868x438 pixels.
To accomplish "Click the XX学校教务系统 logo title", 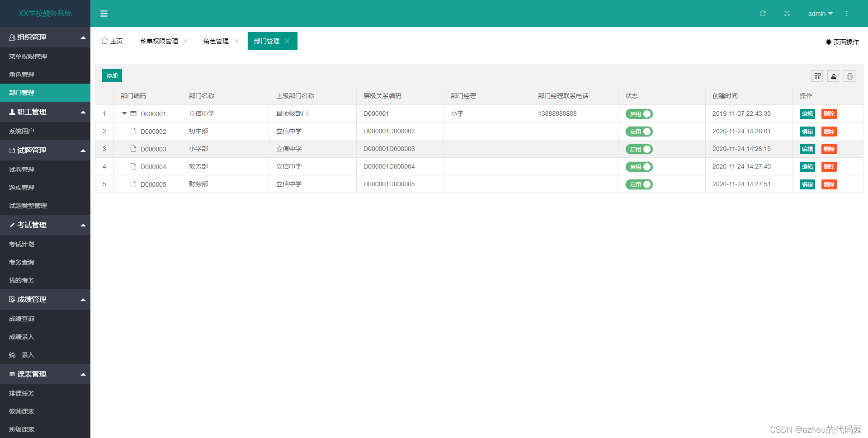I will tap(45, 14).
